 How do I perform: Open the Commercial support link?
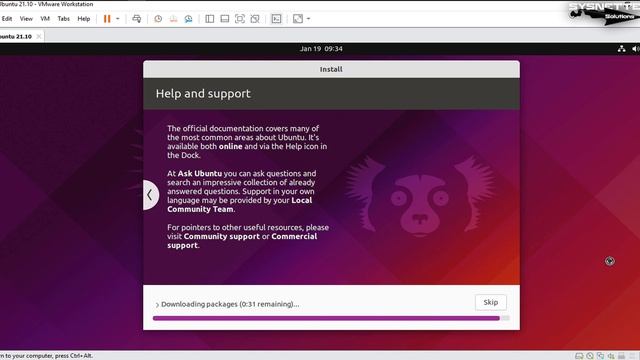242,241
